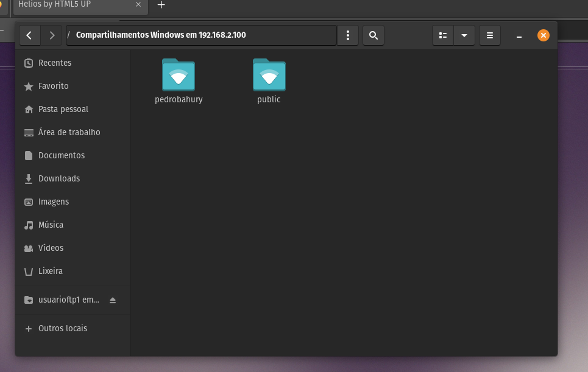Click Outros locais at sidebar bottom
Screen dimensions: 588x372
click(63, 328)
